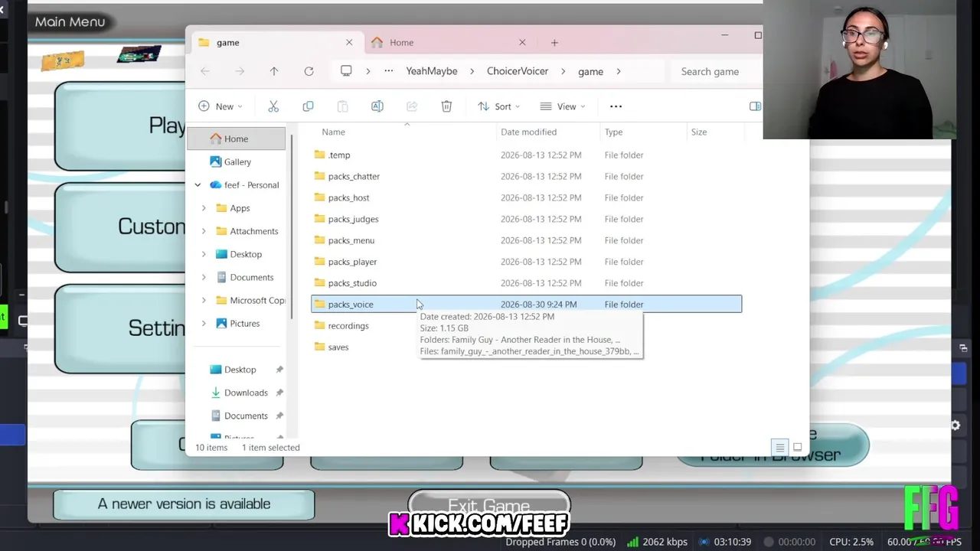Select the packs_judges folder
This screenshot has height=551, width=980.
[x=526, y=219]
